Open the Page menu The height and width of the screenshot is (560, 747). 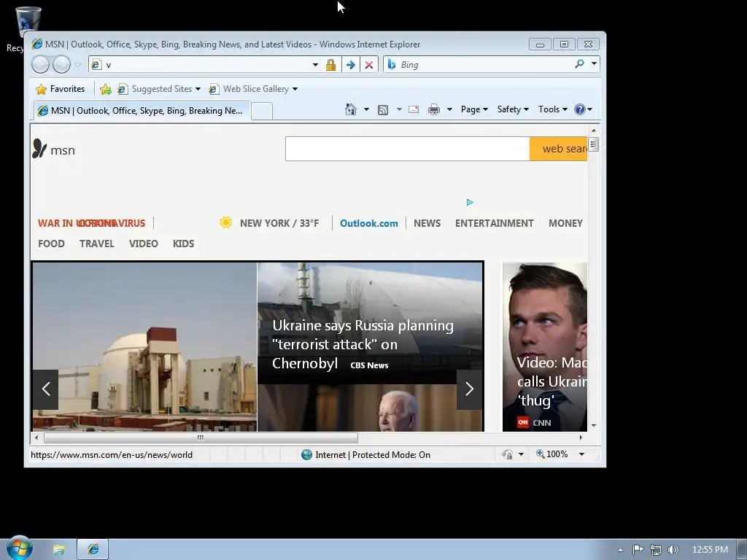point(474,109)
